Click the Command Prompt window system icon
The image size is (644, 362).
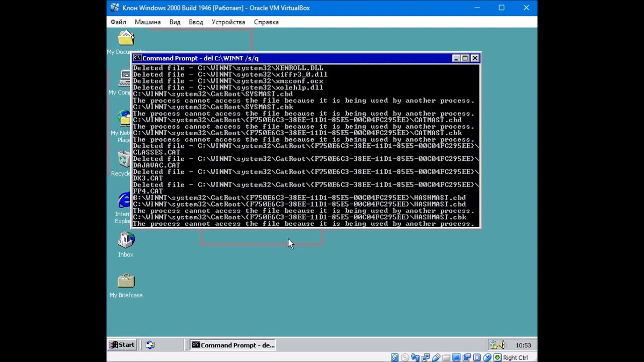coord(137,58)
